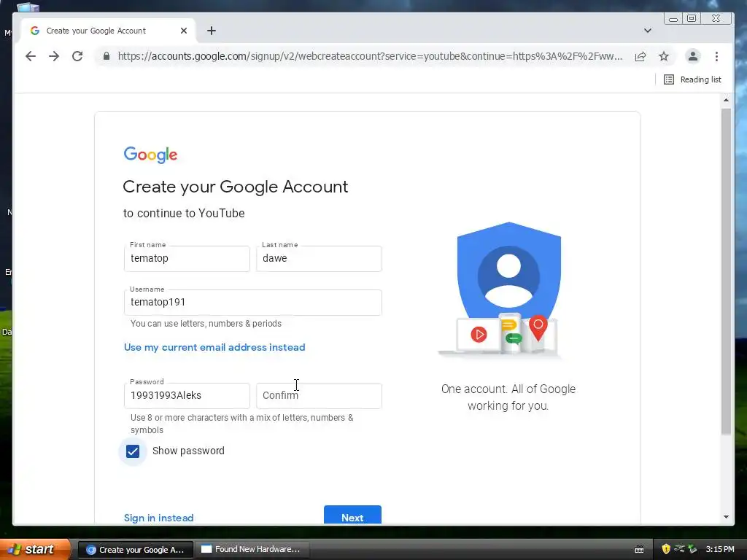Uncheck the Show password checkbox
Viewport: 747px width, 560px height.
pos(133,451)
